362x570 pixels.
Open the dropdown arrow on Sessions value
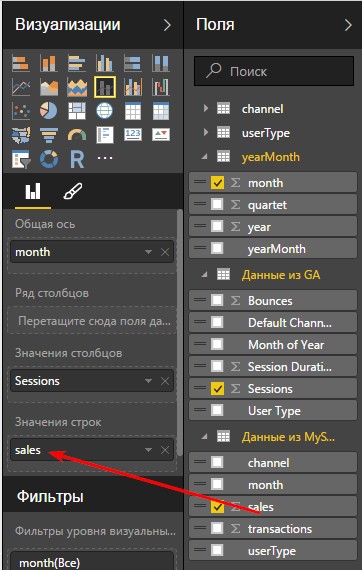click(148, 381)
